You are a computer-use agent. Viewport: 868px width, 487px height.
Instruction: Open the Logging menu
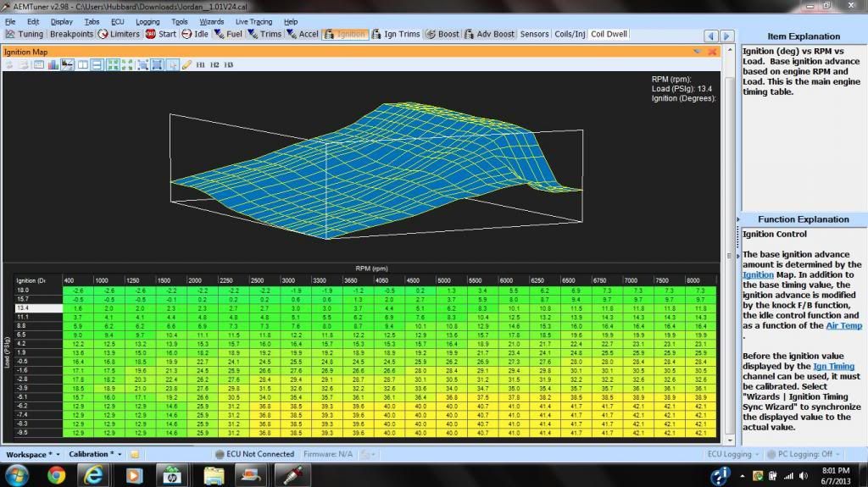click(147, 21)
